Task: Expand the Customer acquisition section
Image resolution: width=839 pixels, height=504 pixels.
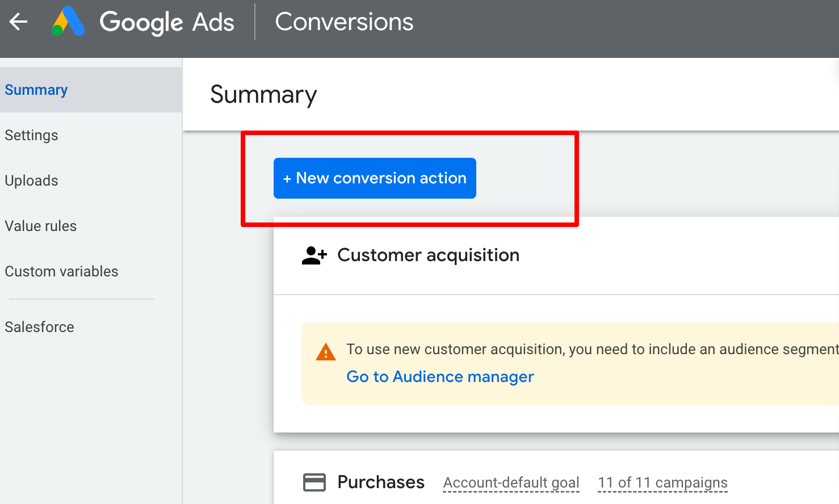Action: [428, 255]
